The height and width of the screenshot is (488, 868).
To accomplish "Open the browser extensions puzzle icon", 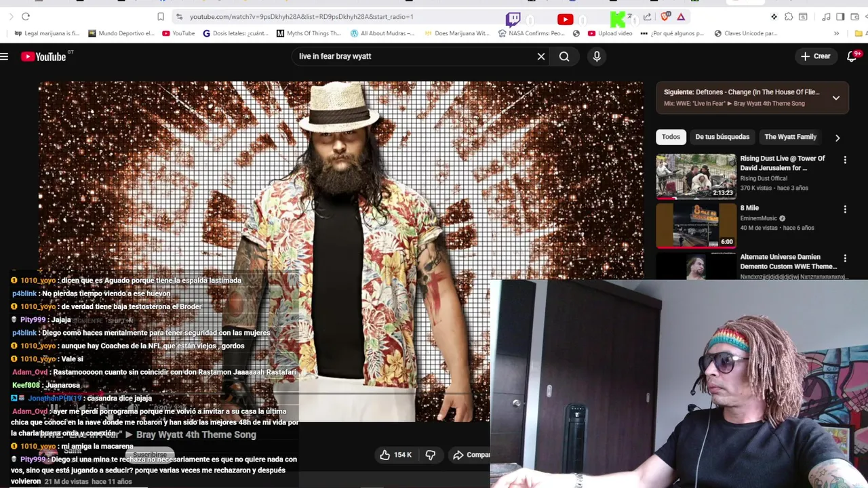I will click(789, 16).
